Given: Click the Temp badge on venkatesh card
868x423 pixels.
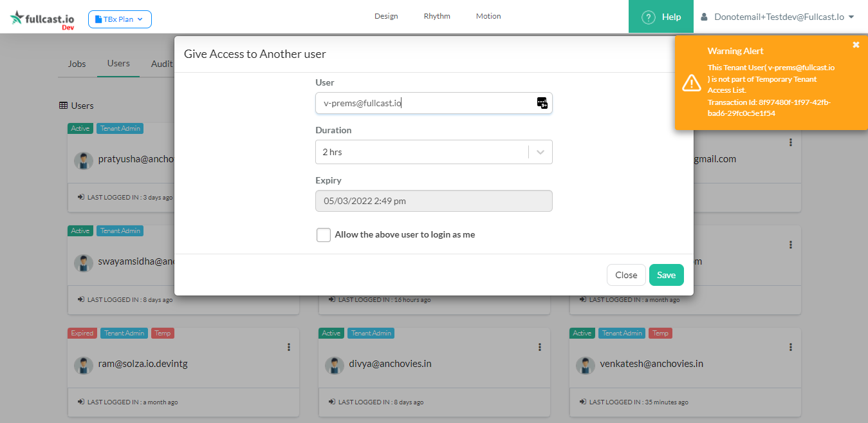Looking at the screenshot, I should (660, 334).
